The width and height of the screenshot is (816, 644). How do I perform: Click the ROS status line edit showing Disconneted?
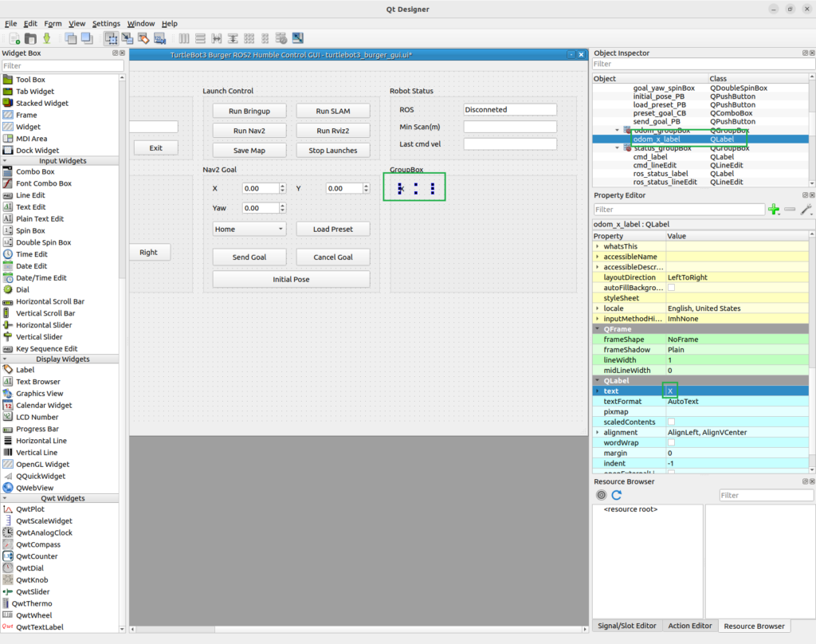pos(510,110)
